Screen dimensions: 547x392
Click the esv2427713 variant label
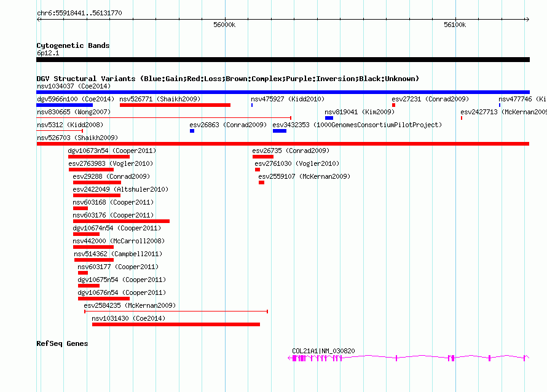(x=504, y=112)
